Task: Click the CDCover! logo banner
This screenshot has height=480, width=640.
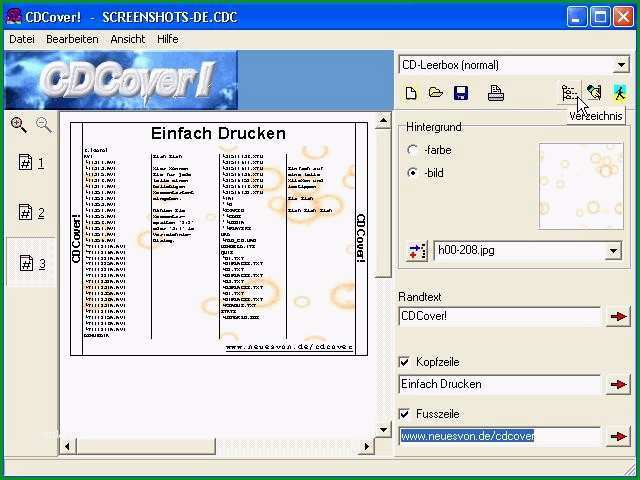Action: tap(121, 80)
